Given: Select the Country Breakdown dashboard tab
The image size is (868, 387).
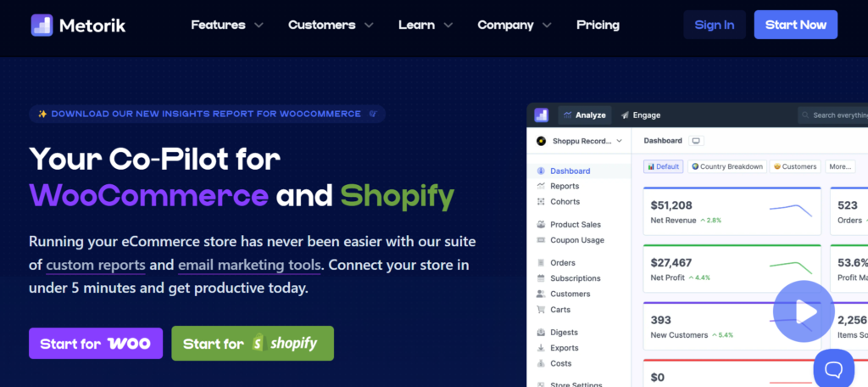Looking at the screenshot, I should tap(727, 166).
